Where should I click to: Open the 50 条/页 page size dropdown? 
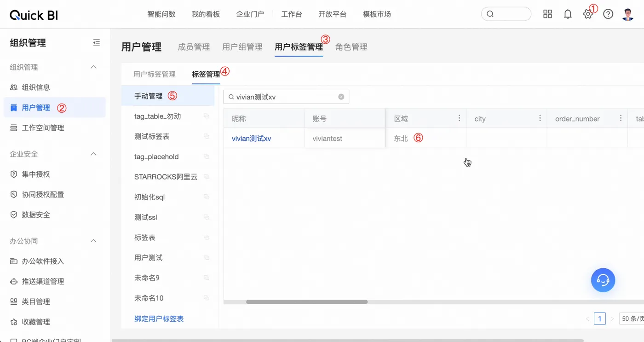(x=632, y=319)
